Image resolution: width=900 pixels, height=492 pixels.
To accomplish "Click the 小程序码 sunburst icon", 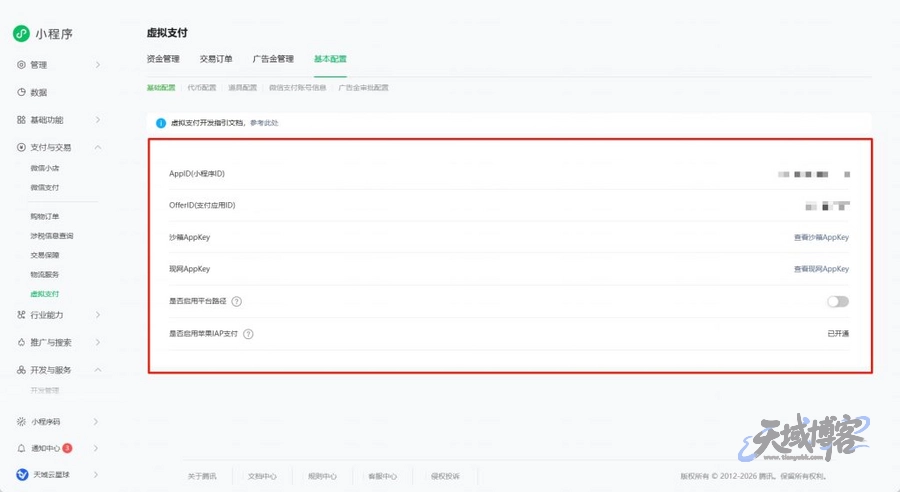I will 21,421.
